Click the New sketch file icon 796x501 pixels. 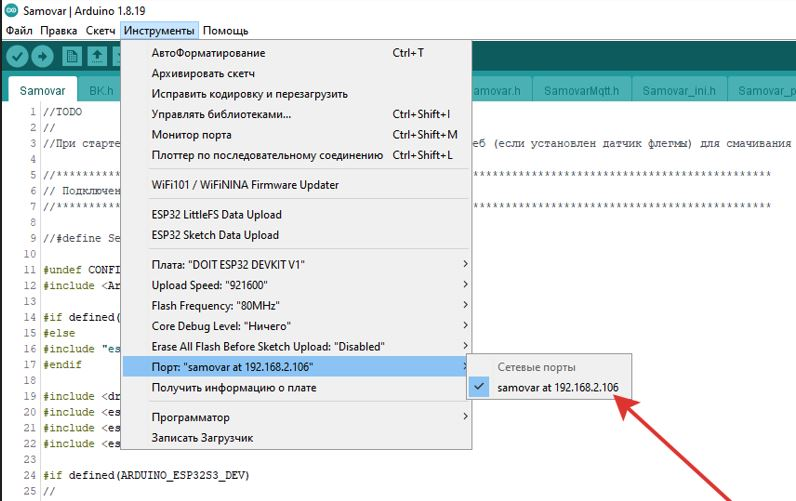[x=72, y=56]
